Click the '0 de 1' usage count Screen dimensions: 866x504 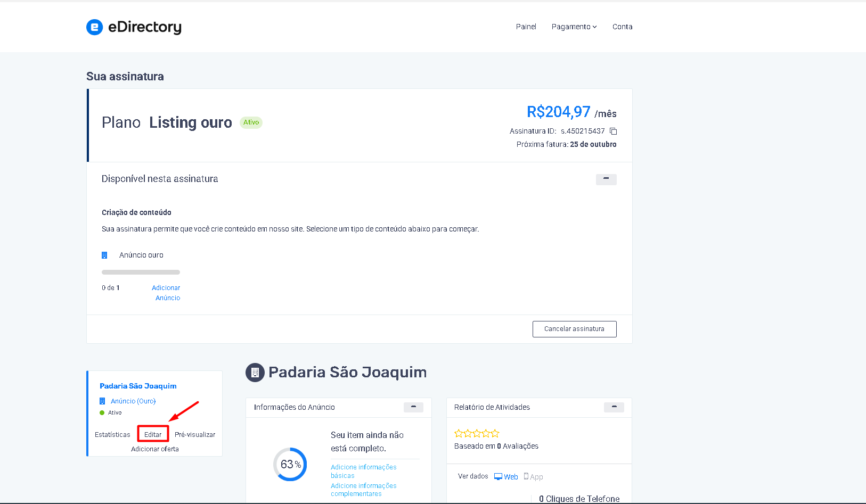[111, 288]
